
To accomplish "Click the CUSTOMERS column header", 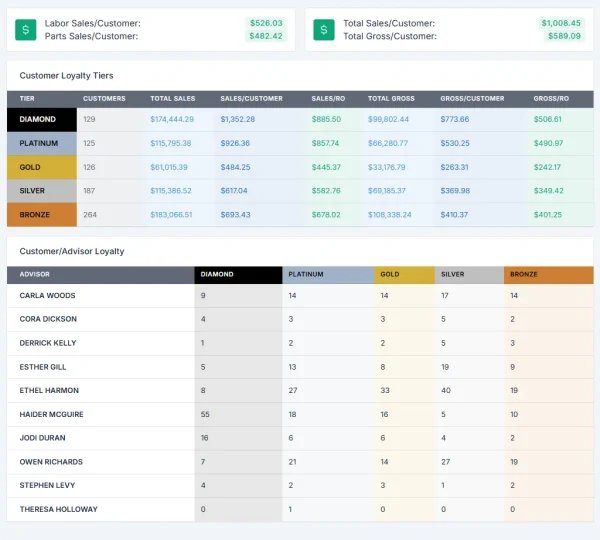I will [x=104, y=98].
